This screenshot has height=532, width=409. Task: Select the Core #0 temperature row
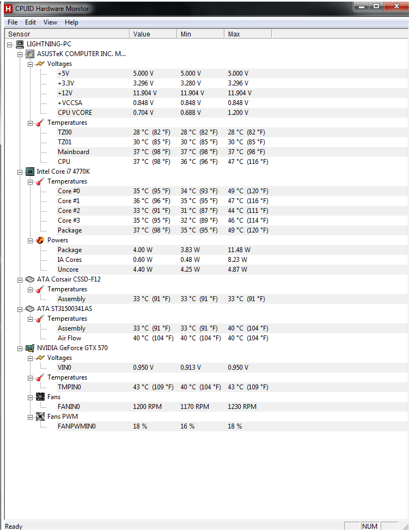[x=69, y=191]
